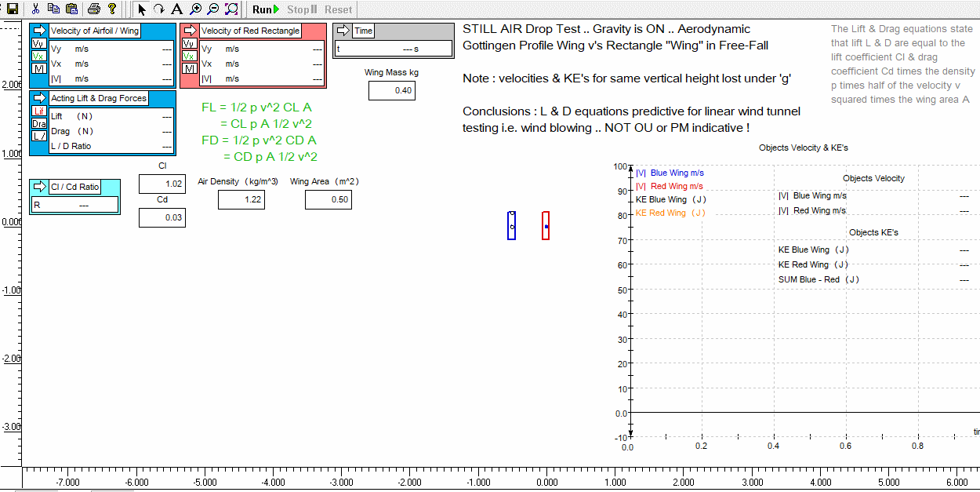Screen dimensions: 980x492
Task: Click the Print icon
Action: coord(94,9)
